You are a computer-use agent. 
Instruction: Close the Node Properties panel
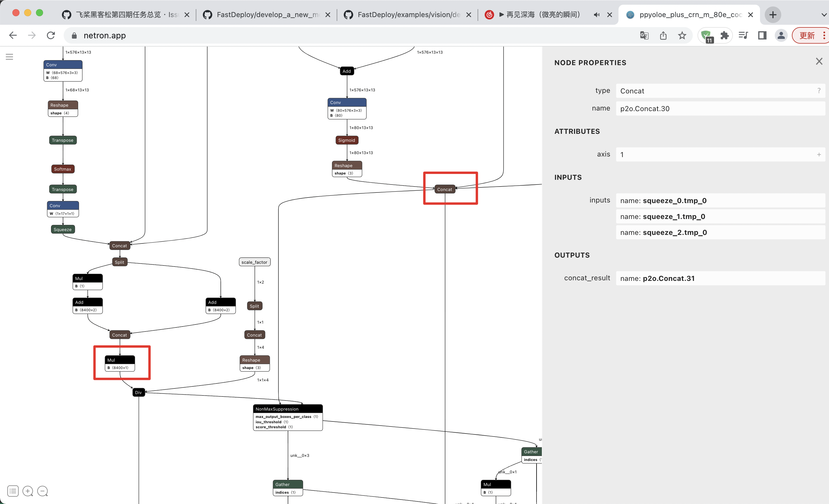[x=819, y=61]
